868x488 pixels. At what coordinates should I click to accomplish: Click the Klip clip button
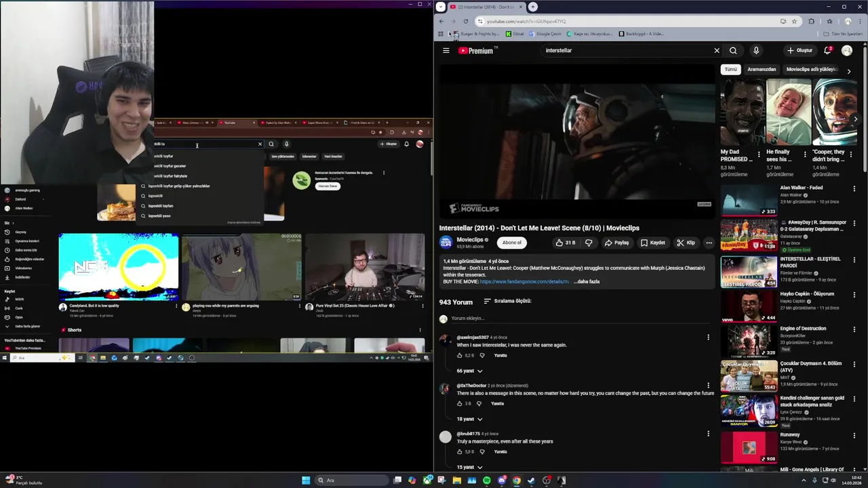point(686,243)
